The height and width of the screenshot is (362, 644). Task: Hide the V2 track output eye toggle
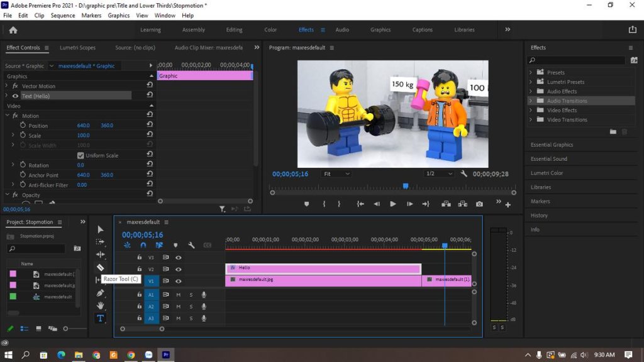179,268
